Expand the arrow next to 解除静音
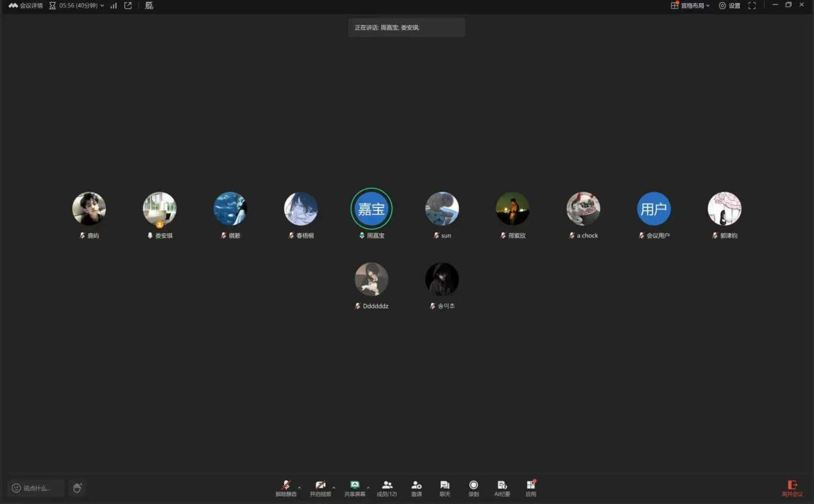This screenshot has width=814, height=504. coord(300,488)
